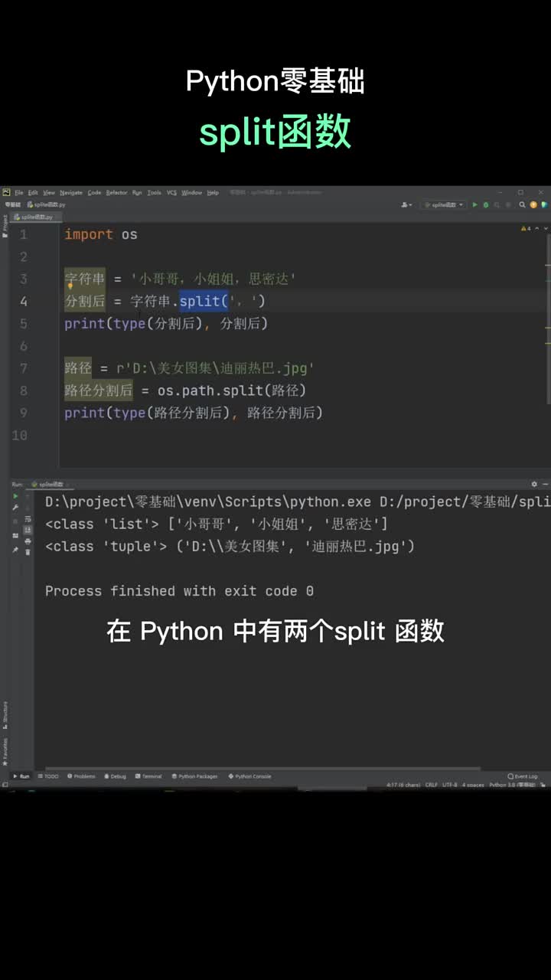The width and height of the screenshot is (551, 980).
Task: Toggle scroll-to-end icon in Run panel
Action: pos(28,530)
